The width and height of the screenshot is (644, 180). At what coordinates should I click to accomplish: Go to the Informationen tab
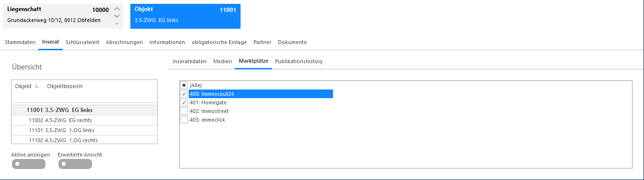coord(167,42)
